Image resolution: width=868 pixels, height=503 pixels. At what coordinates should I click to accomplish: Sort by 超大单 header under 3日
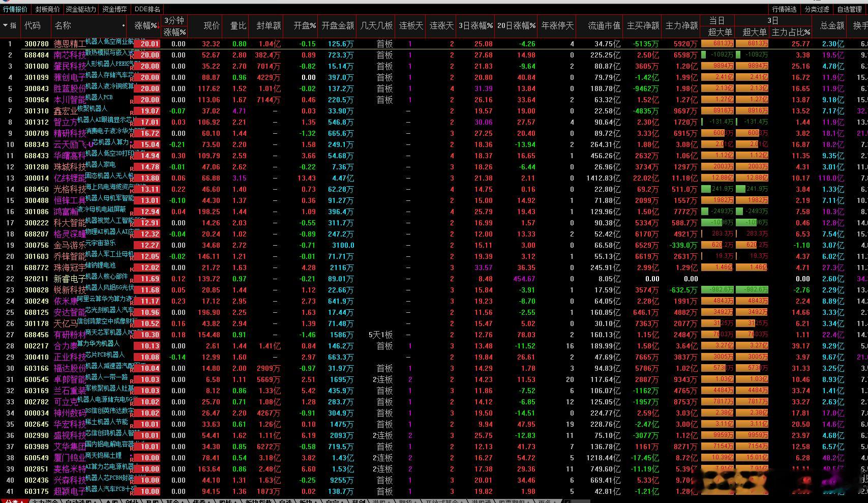755,32
